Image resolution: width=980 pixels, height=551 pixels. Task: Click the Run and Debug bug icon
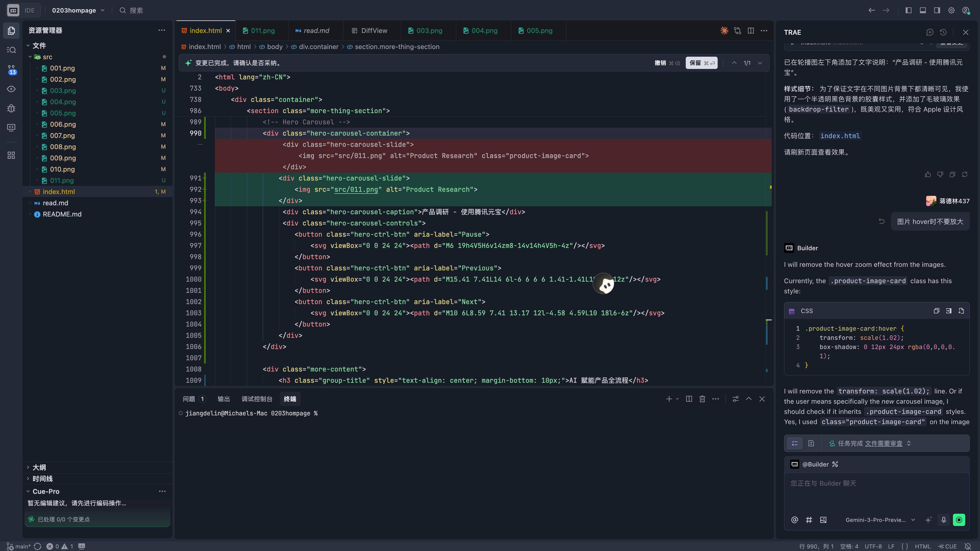click(11, 109)
